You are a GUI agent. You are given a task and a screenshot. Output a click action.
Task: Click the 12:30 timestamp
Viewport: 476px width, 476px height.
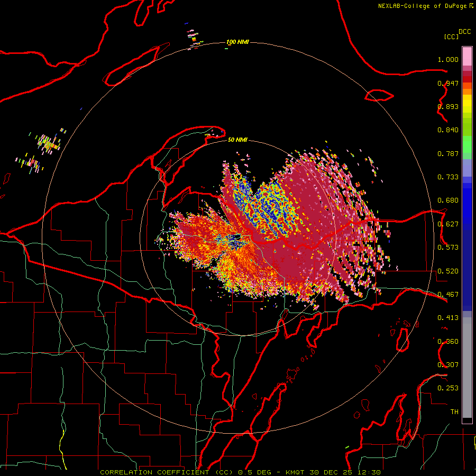point(369,472)
